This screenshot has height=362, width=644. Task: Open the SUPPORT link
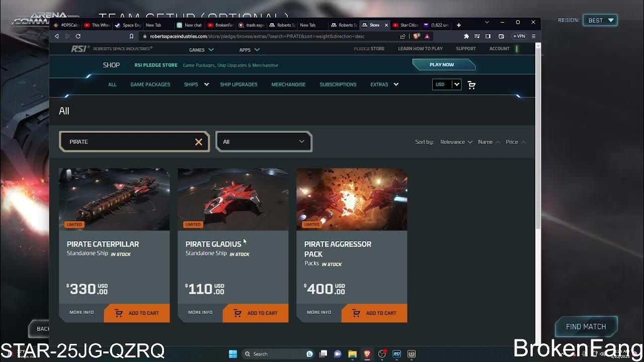coord(465,49)
